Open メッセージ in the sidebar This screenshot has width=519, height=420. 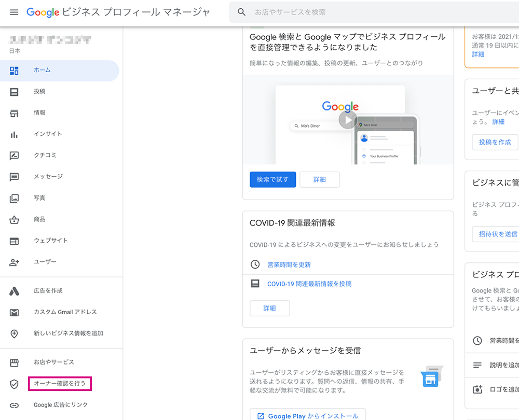point(60,177)
